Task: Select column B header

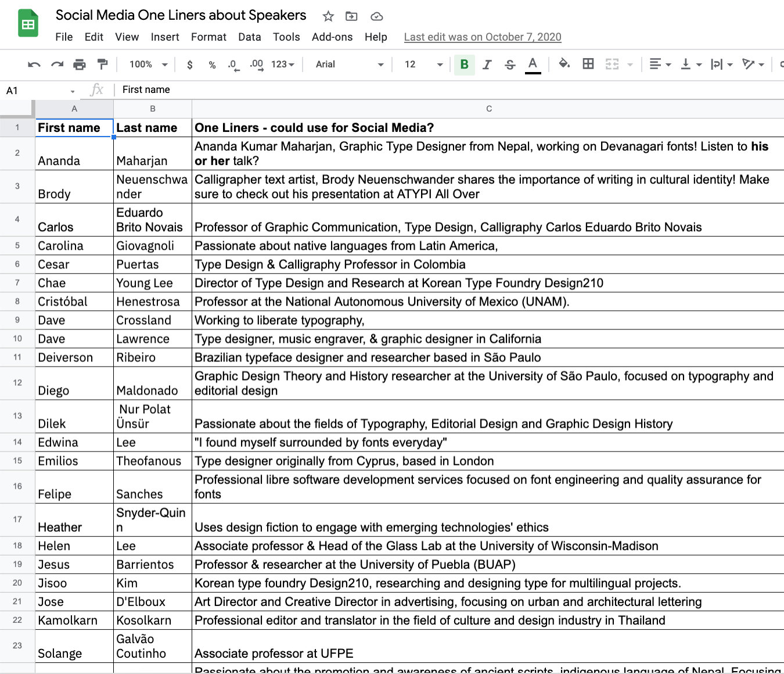Action: coord(153,109)
